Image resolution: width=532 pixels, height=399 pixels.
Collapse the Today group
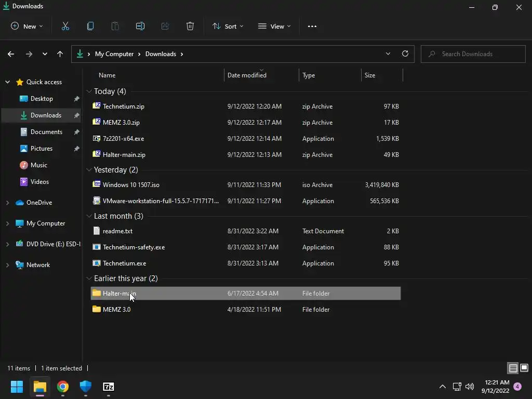coord(89,91)
